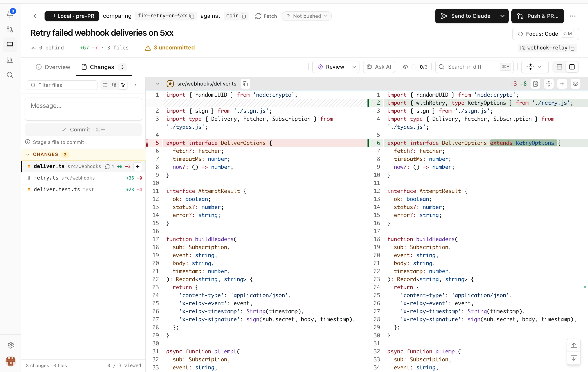Viewport: 588px width, 372px height.
Task: Click user avatar at sidebar bottom
Action: (x=10, y=361)
